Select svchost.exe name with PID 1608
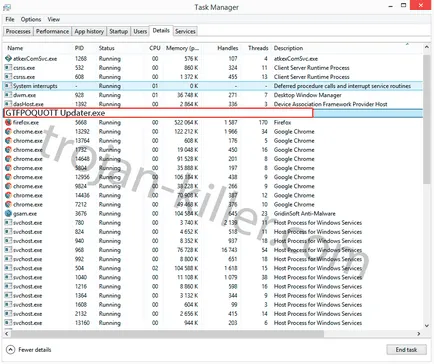The image size is (434, 364). [x=28, y=305]
